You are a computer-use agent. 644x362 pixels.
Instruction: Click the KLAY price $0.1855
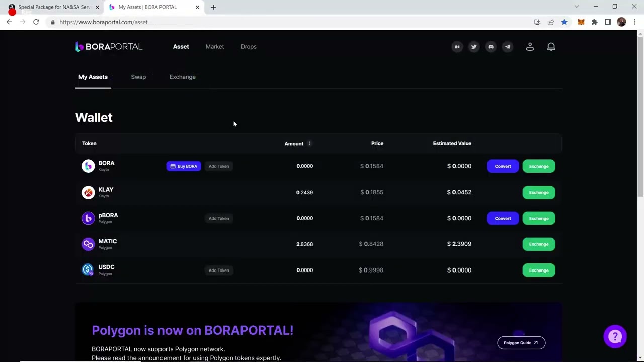point(372,192)
